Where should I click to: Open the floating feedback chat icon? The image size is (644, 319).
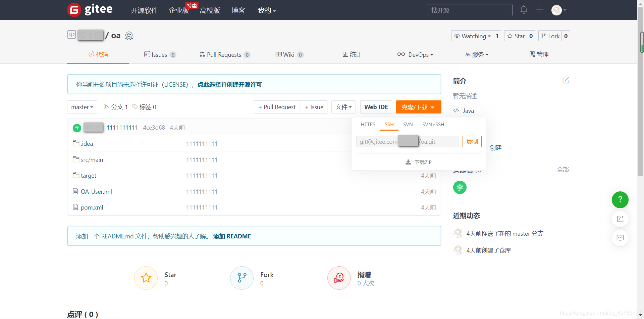pos(620,238)
